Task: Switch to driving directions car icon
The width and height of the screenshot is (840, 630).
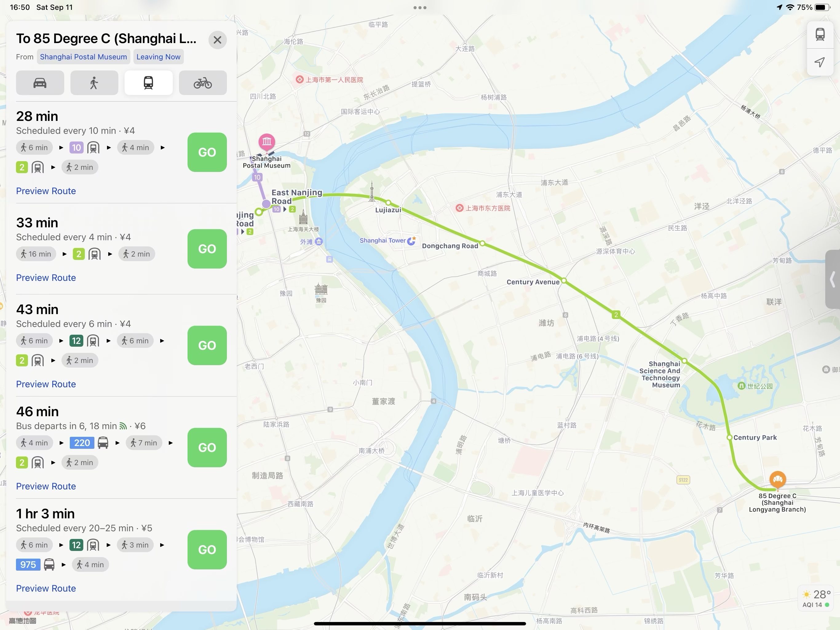Action: (x=40, y=83)
